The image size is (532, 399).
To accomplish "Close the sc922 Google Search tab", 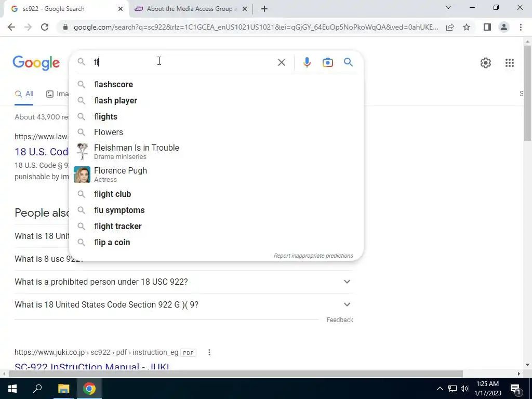I will pyautogui.click(x=121, y=9).
